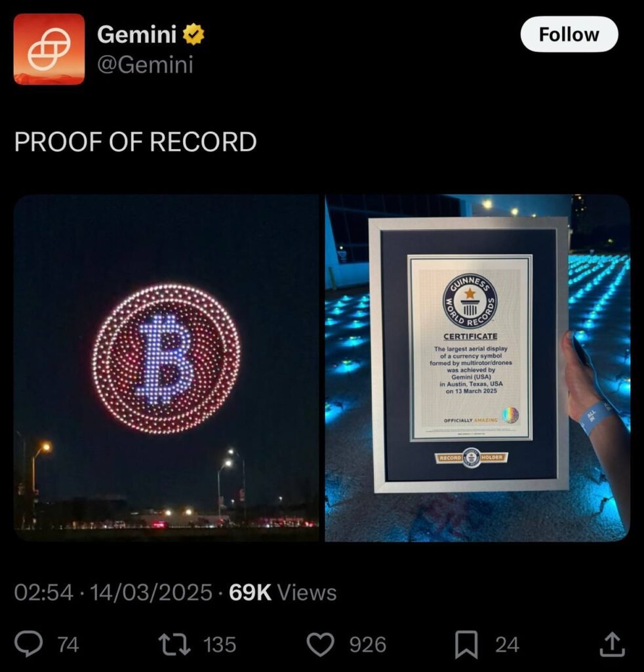Click the repost arrows icon
The height and width of the screenshot is (672, 644).
174,644
